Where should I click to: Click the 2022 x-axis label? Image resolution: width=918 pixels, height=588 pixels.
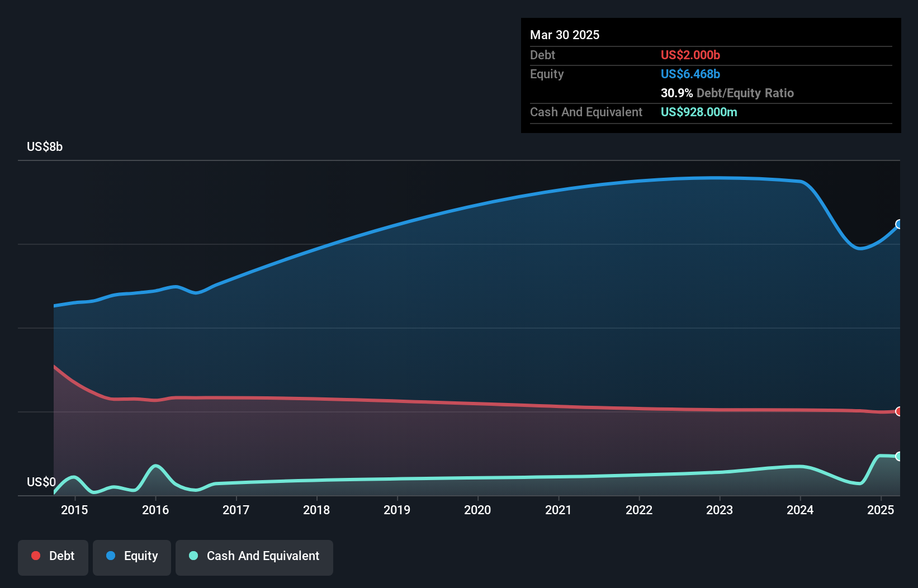(639, 510)
